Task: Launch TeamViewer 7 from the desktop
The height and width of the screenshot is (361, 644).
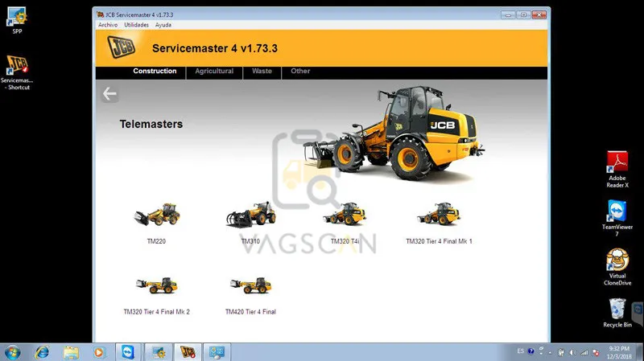Action: pos(617,218)
